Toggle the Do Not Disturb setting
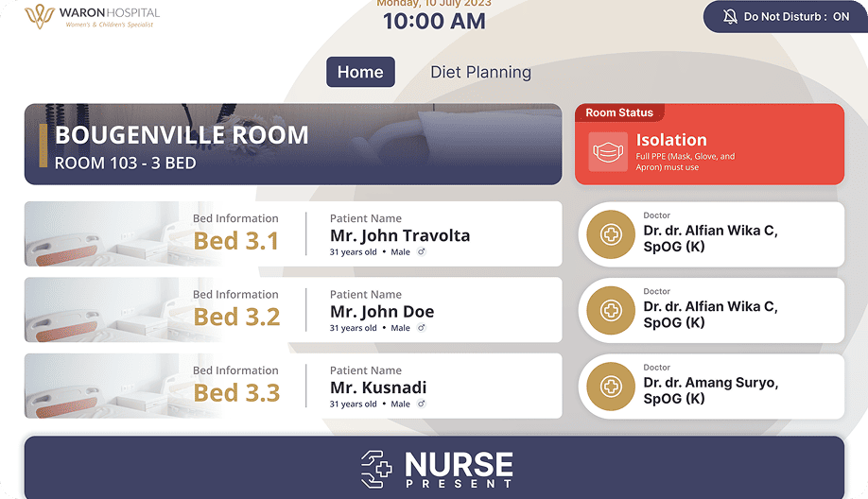868x499 pixels. pos(785,16)
